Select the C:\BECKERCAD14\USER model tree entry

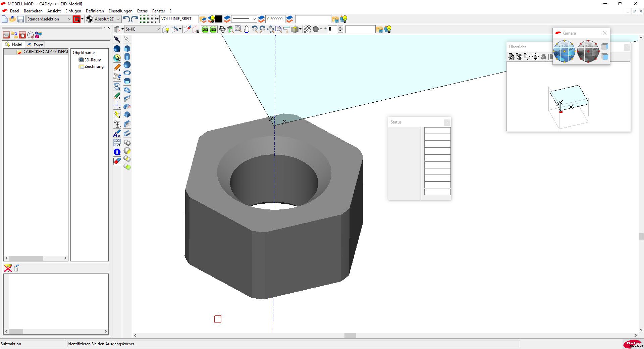tap(42, 52)
